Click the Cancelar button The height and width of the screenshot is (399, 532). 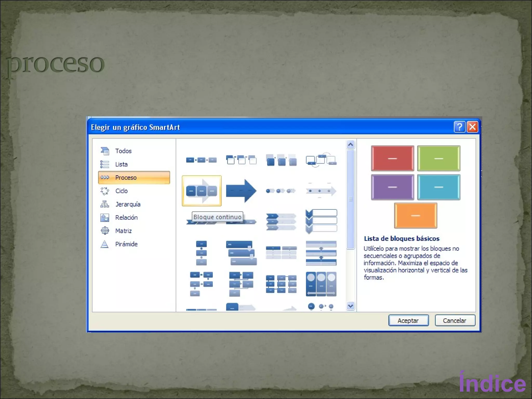[455, 321]
